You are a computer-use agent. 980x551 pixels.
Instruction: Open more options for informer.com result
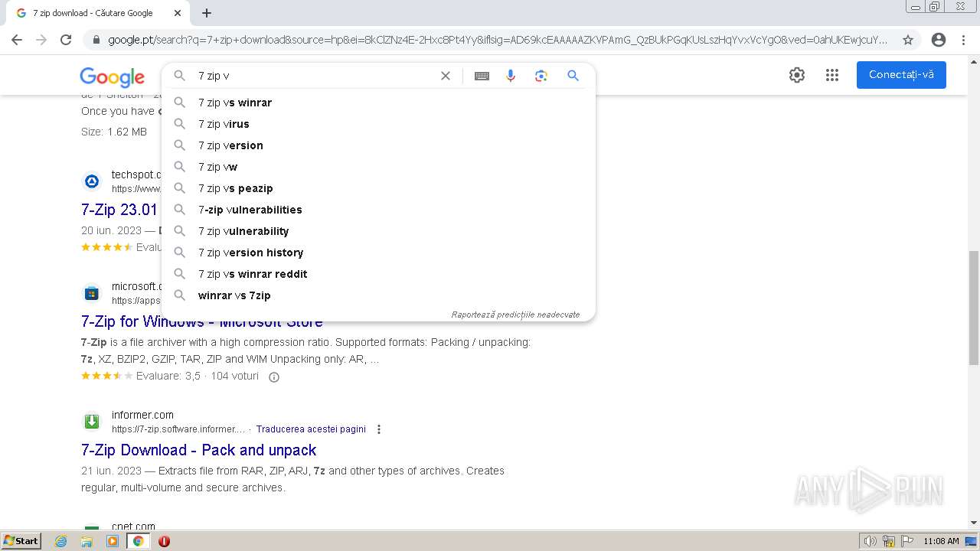[378, 429]
